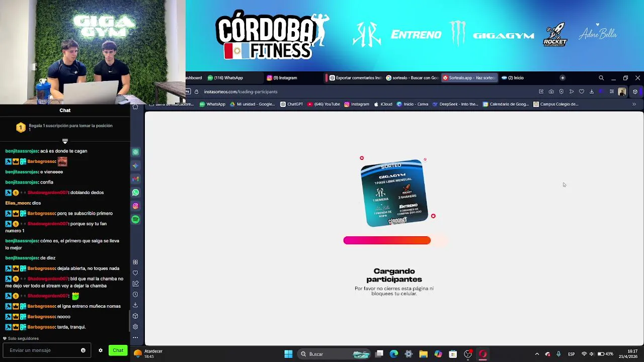Click the browser profile avatar

point(622,92)
